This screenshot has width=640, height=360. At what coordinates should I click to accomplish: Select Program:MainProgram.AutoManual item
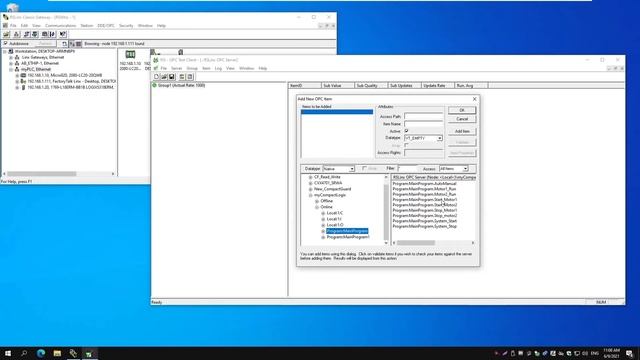point(424,184)
